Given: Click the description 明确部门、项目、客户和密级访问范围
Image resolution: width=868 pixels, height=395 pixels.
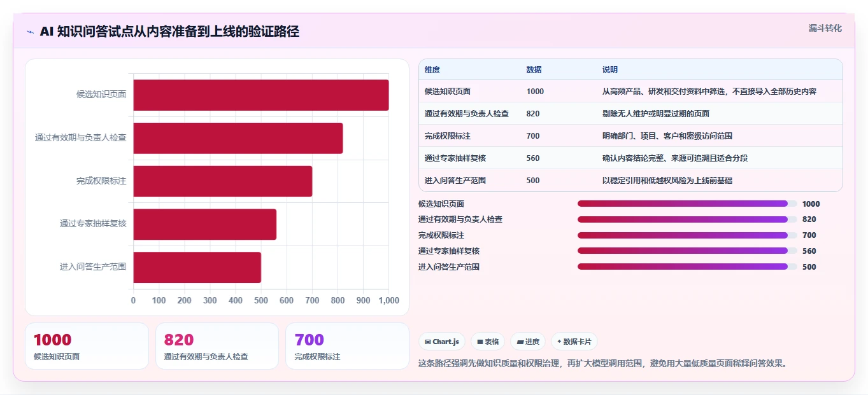Looking at the screenshot, I should 667,136.
